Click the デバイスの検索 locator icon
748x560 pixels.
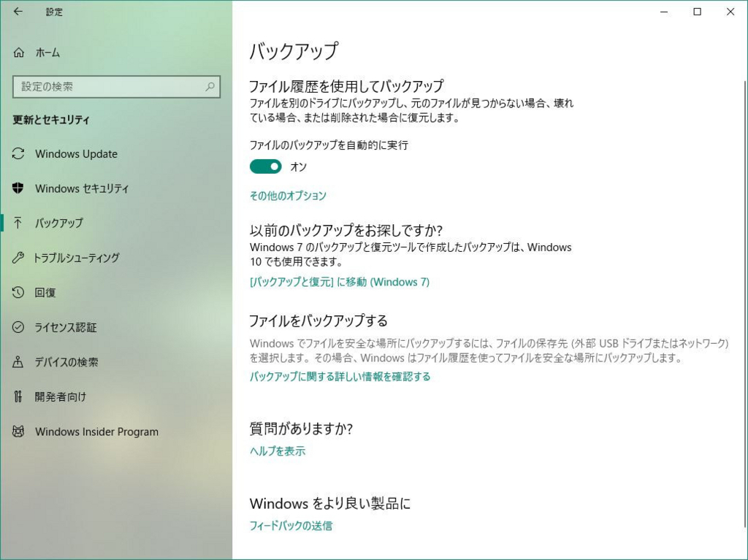pos(18,362)
